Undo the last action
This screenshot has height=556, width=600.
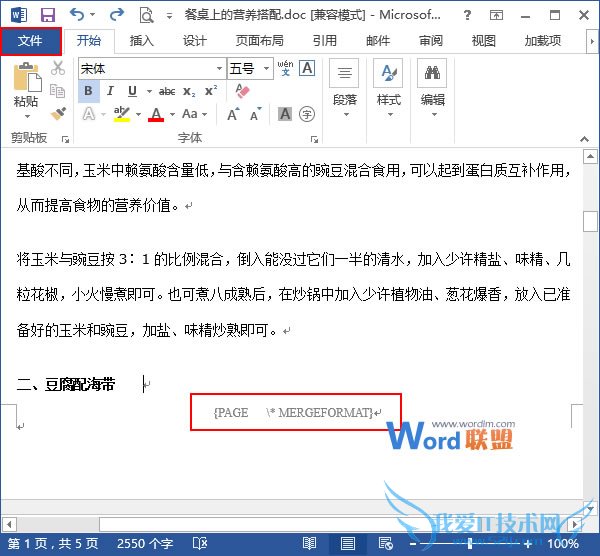[x=77, y=15]
